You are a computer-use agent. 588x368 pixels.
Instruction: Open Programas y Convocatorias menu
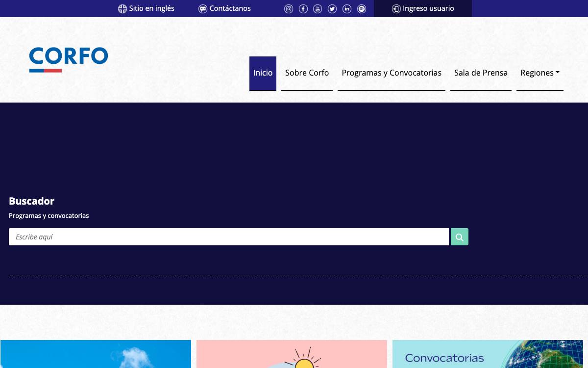click(392, 73)
